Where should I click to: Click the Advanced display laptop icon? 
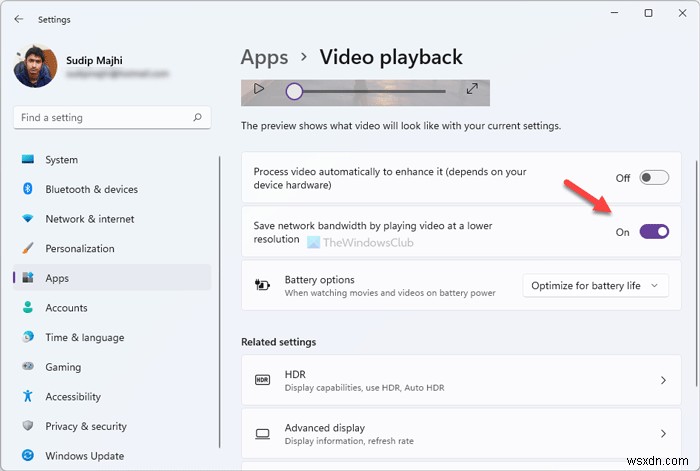(x=262, y=434)
